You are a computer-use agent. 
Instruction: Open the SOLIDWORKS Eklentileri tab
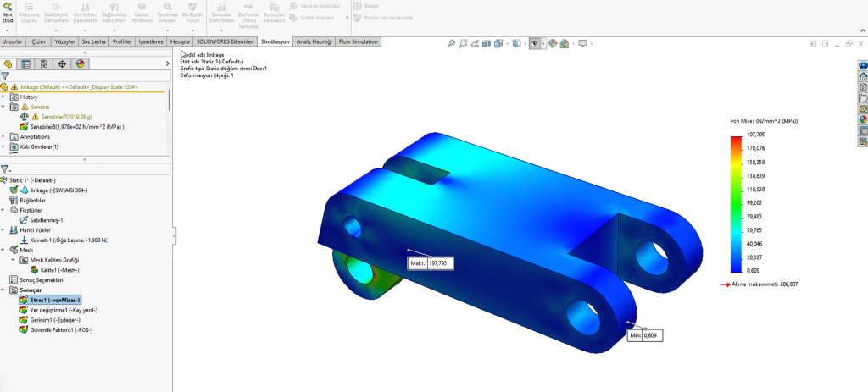pyautogui.click(x=225, y=41)
